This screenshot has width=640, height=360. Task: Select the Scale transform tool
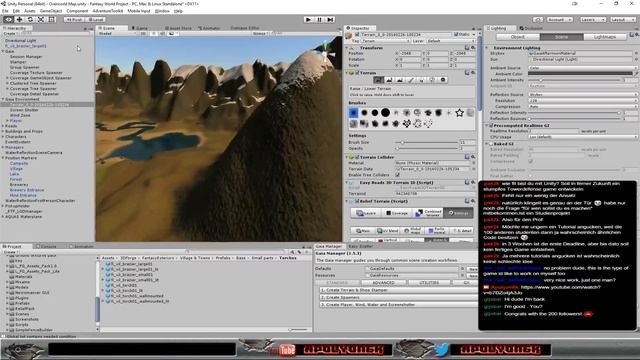click(41, 19)
